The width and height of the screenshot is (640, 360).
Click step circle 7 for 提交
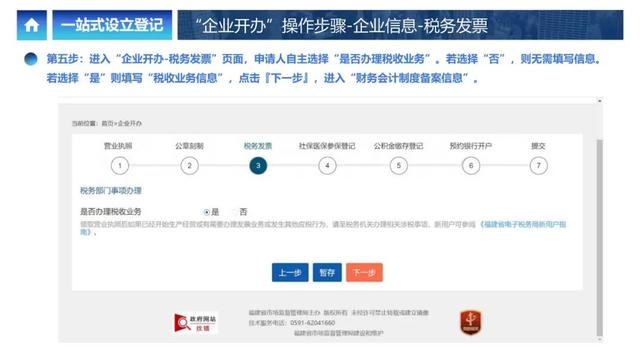[x=538, y=166]
